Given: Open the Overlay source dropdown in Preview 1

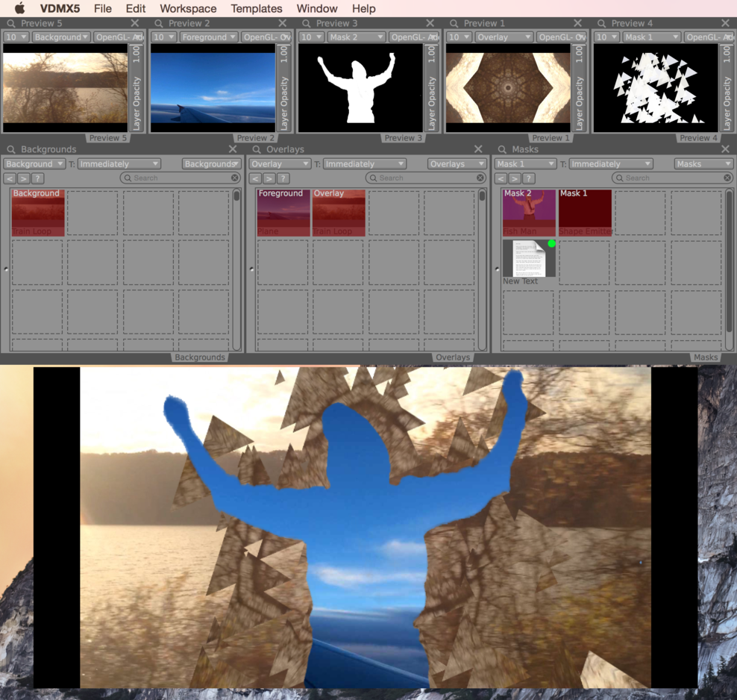Looking at the screenshot, I should tap(504, 37).
